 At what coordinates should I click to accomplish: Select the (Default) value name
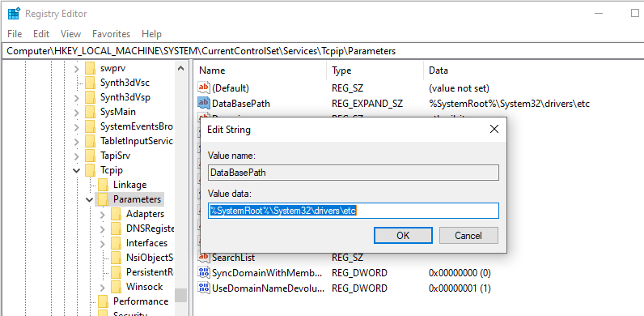[x=230, y=88]
